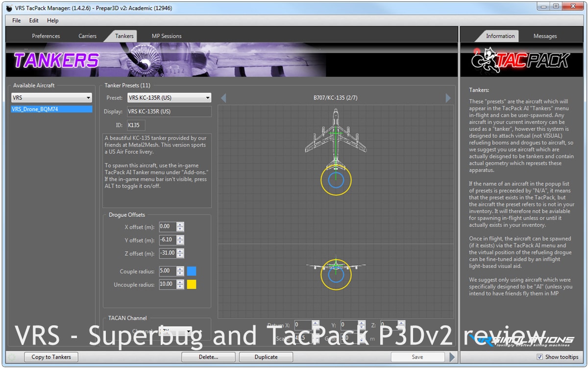
Task: Click the blue arrow beside Save
Action: tap(452, 357)
